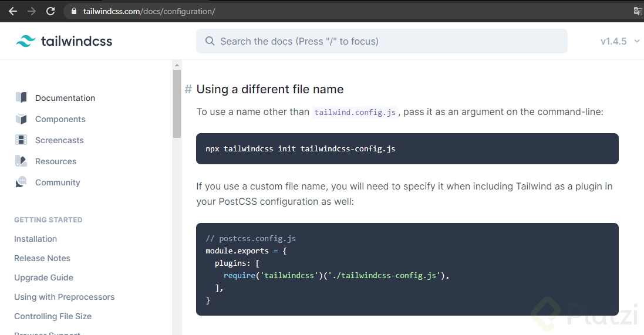This screenshot has height=335, width=644.
Task: Click the tailwindcss logo
Action: tap(64, 41)
